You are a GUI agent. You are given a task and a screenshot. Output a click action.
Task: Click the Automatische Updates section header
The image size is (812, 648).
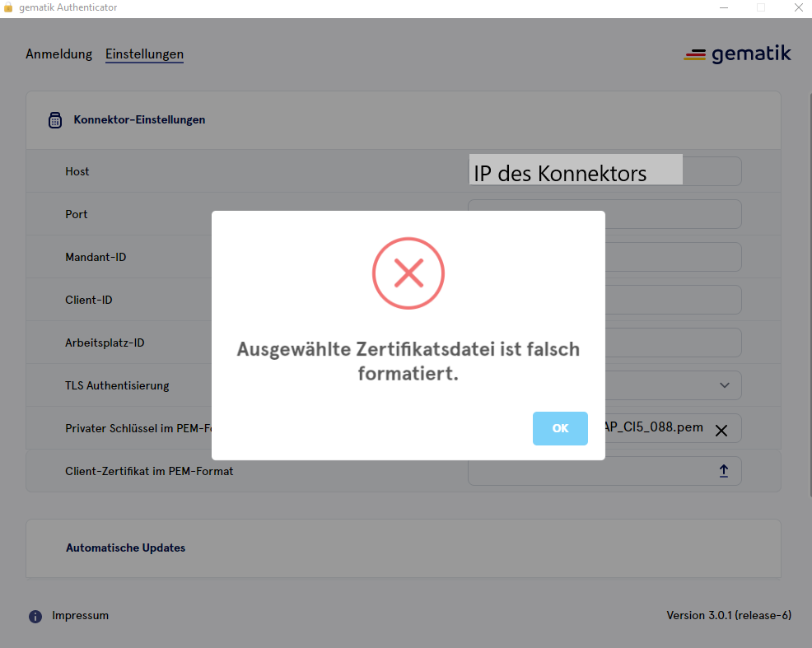click(126, 548)
